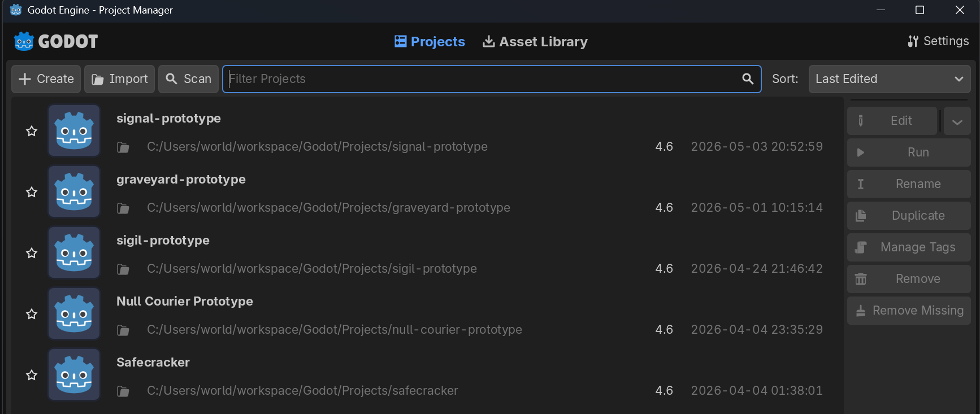
Task: Switch to the Projects tab
Action: click(430, 42)
